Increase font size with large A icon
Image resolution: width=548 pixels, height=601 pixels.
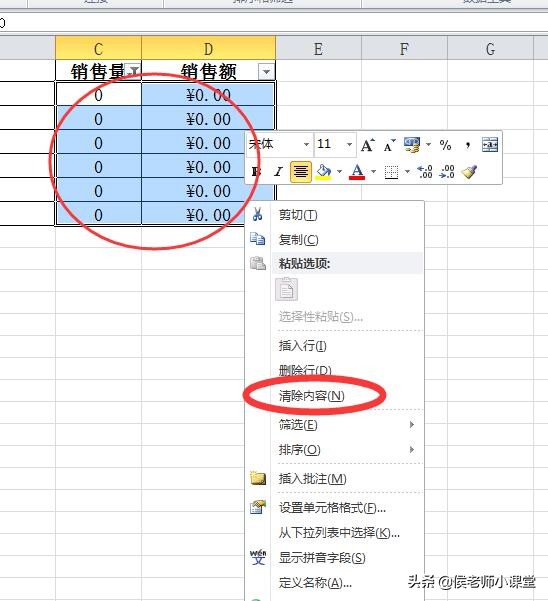(368, 145)
